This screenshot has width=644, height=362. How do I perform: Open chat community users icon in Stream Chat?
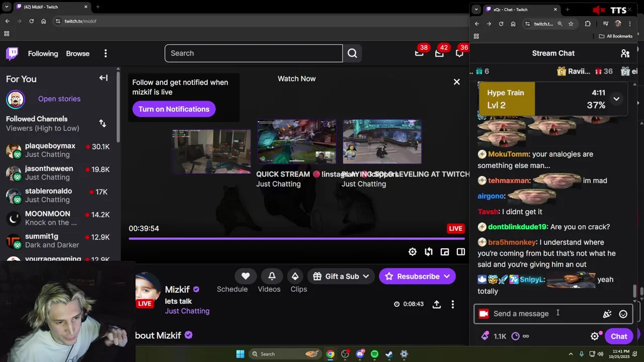click(625, 53)
